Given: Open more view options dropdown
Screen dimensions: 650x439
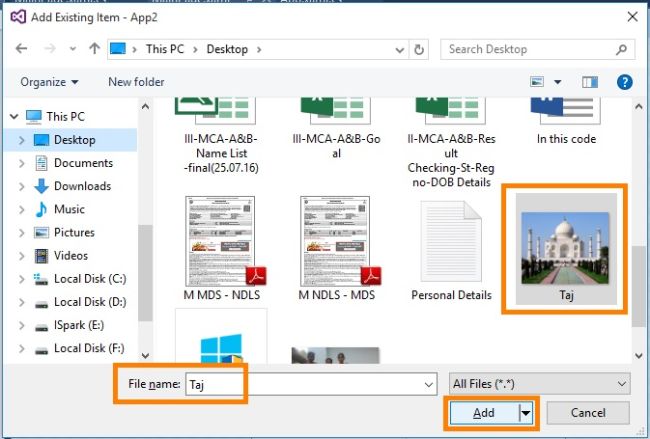Looking at the screenshot, I should point(558,82).
